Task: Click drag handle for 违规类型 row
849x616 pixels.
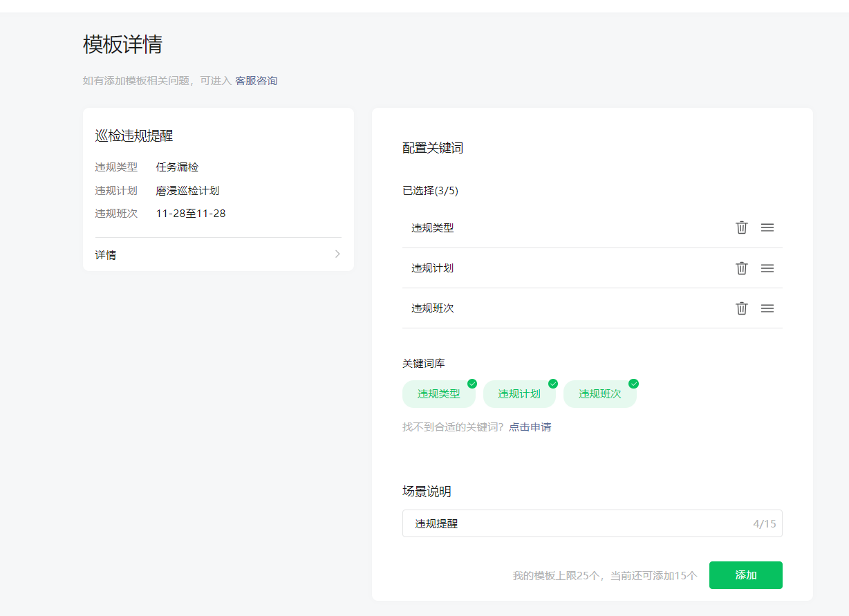Action: coord(767,227)
